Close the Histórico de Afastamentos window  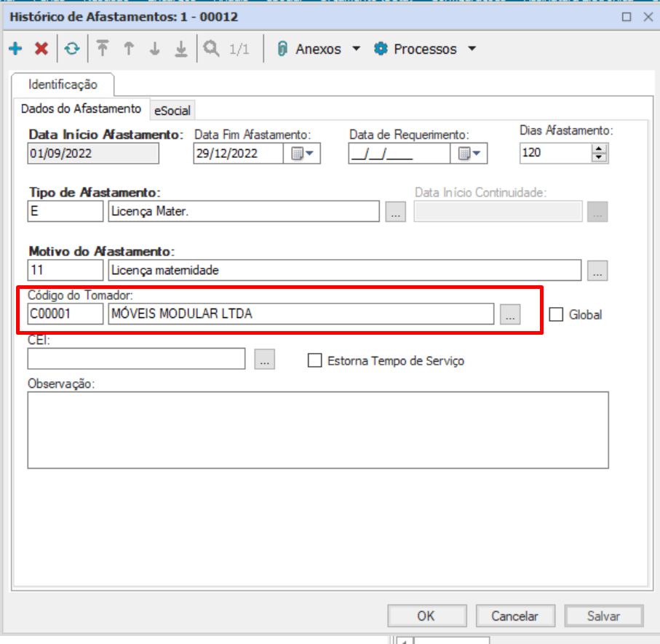648,17
